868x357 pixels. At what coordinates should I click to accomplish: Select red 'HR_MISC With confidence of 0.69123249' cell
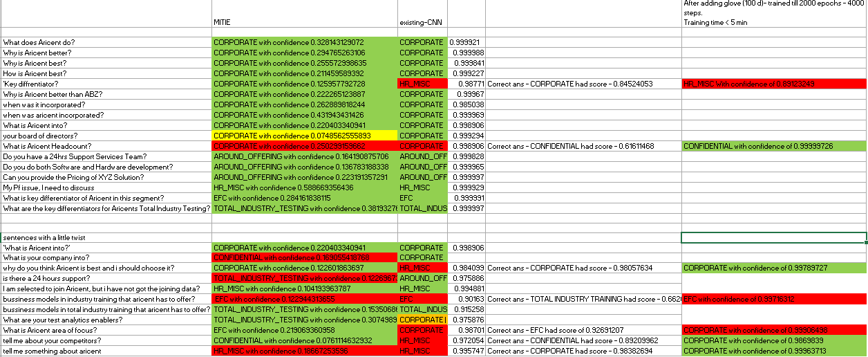click(773, 84)
